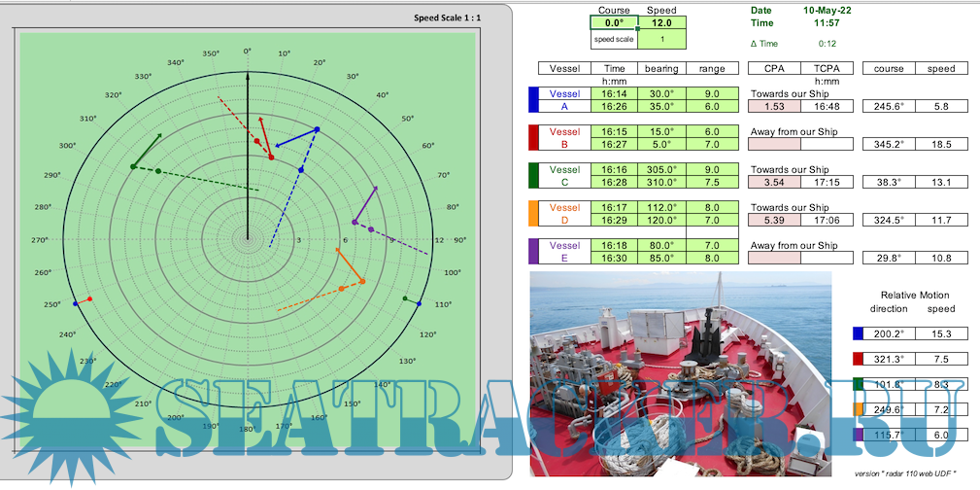Viewport: 980px width, 490px height.
Task: Select Vessel D first range value 8.0
Action: 712,207
